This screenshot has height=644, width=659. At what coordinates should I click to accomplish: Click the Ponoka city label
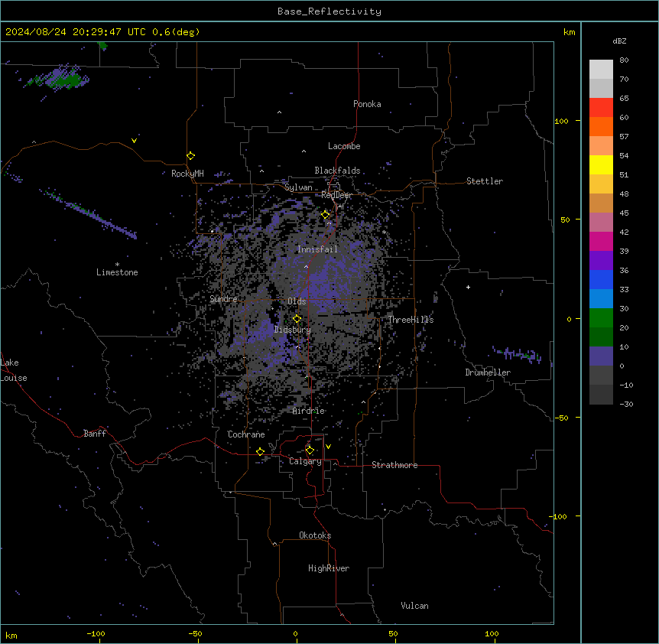(367, 104)
